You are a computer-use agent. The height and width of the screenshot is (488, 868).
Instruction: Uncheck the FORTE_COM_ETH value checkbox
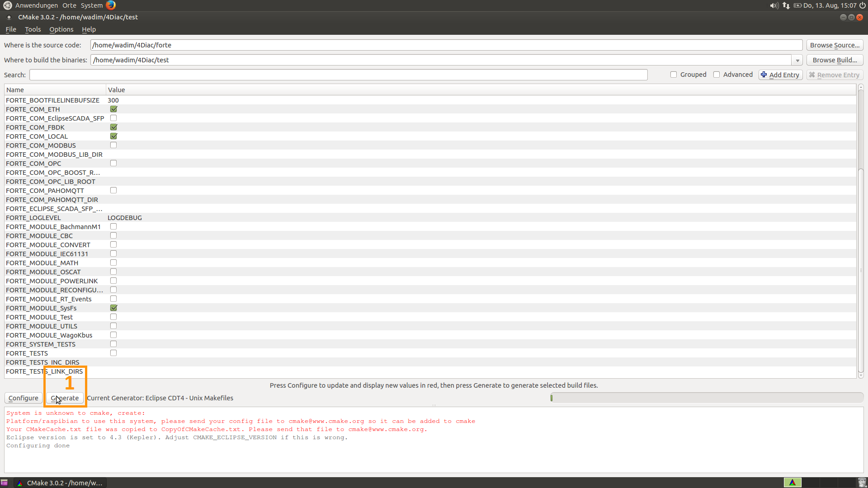113,109
